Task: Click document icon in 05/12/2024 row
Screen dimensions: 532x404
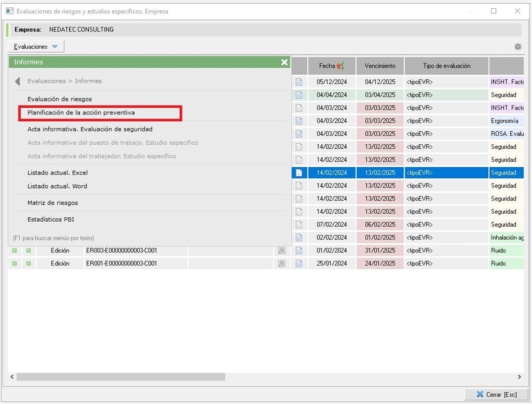Action: pyautogui.click(x=299, y=82)
